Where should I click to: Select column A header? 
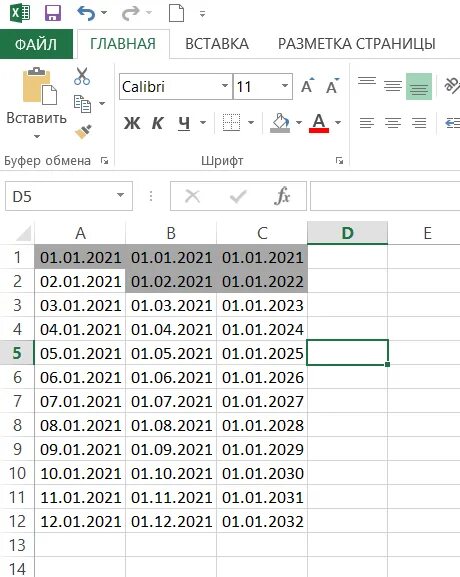(80, 233)
